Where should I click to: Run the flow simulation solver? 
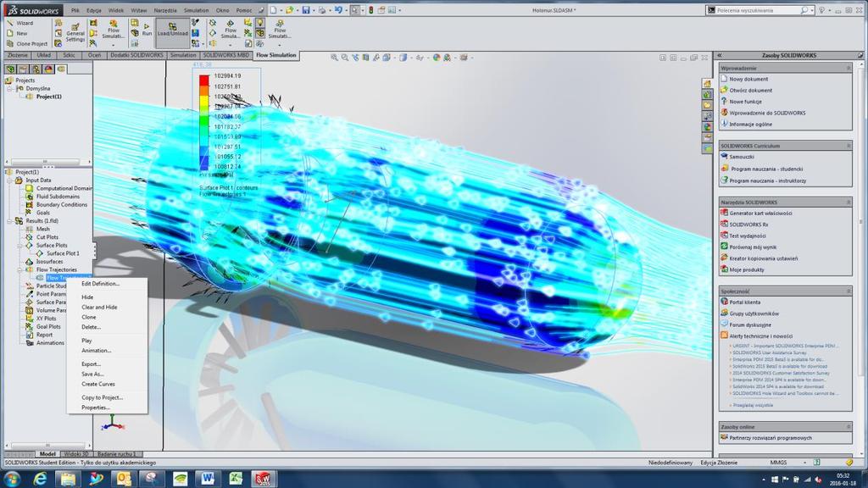coord(147,30)
